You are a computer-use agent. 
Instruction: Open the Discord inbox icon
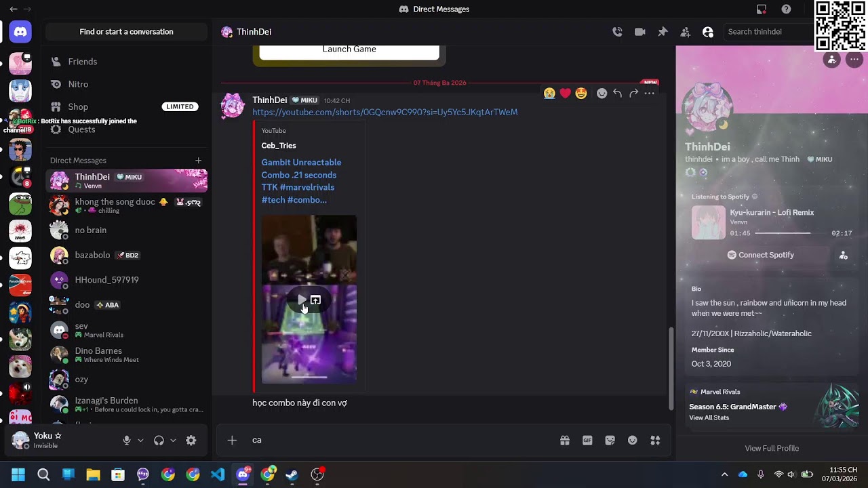click(x=762, y=9)
